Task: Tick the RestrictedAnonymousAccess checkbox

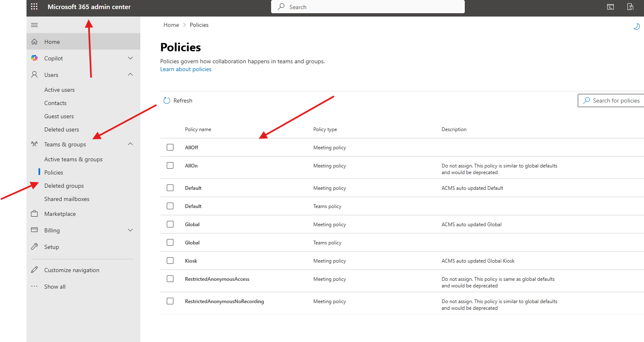Action: tap(170, 279)
